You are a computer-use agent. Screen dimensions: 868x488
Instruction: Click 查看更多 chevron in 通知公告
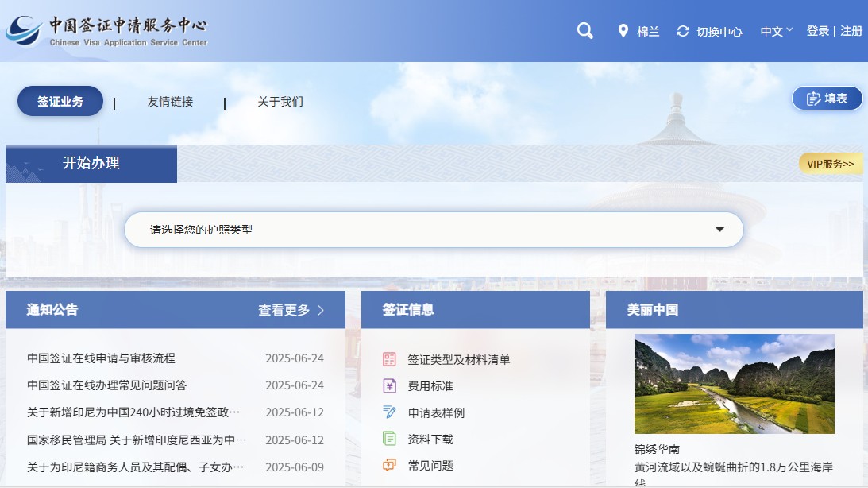(321, 310)
